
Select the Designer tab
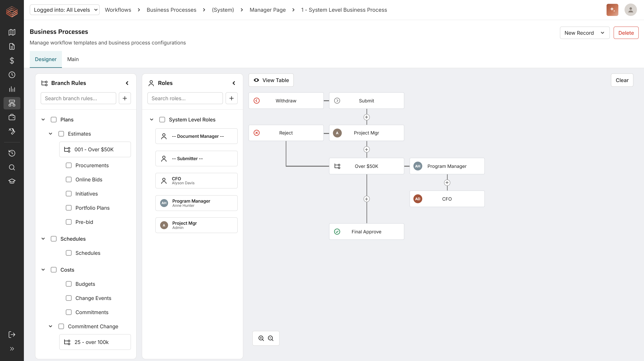[x=46, y=59]
